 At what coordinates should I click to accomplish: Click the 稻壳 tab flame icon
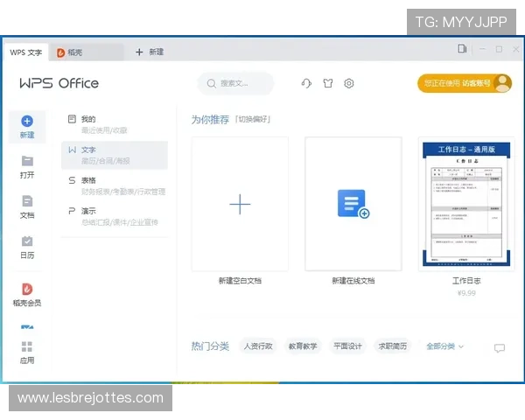tap(60, 52)
